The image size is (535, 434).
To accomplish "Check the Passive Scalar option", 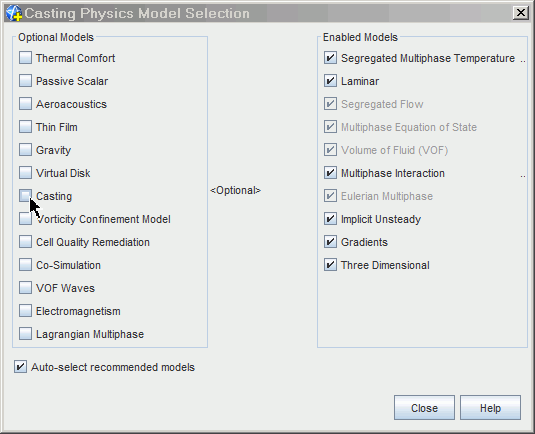I will pyautogui.click(x=26, y=81).
